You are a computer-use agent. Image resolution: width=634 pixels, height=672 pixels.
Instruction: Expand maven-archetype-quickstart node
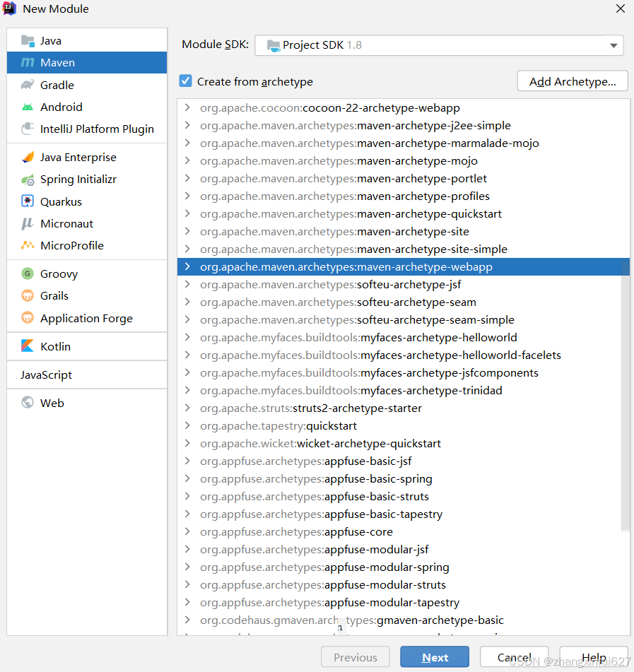point(187,213)
